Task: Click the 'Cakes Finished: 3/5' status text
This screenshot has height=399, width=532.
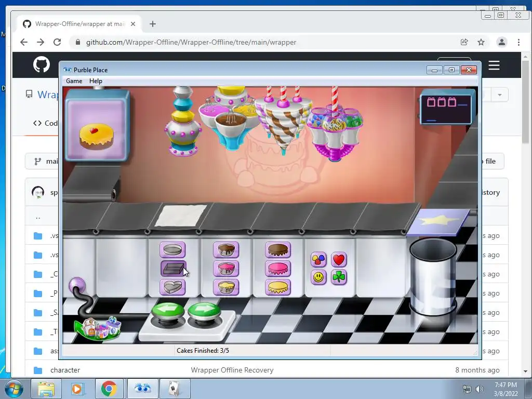Action: (x=203, y=351)
